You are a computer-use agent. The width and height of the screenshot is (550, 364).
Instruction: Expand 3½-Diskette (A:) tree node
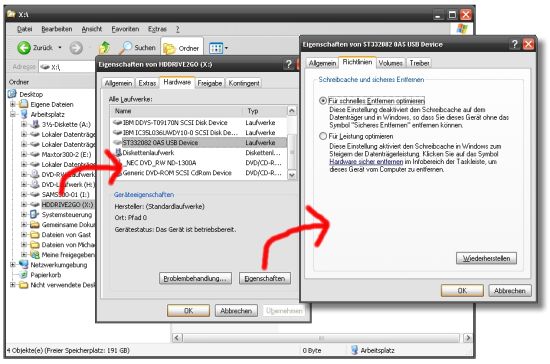coord(24,124)
